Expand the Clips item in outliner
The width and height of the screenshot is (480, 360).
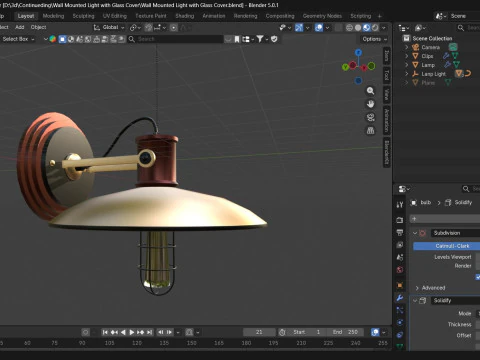click(406, 56)
